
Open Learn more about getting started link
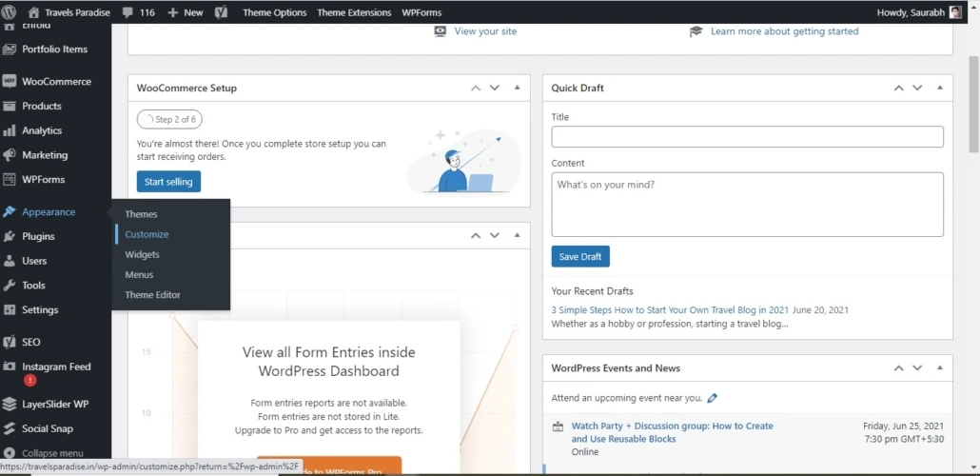784,31
